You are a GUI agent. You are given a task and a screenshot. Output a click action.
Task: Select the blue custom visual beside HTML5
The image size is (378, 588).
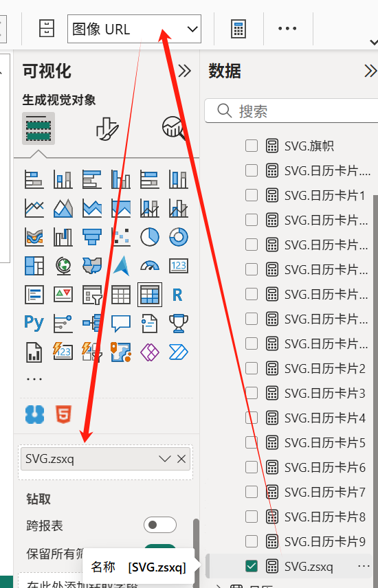[x=34, y=414]
